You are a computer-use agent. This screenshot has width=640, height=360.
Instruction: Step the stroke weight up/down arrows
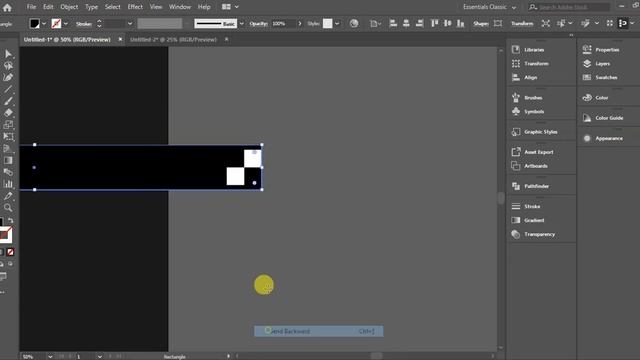(x=99, y=24)
